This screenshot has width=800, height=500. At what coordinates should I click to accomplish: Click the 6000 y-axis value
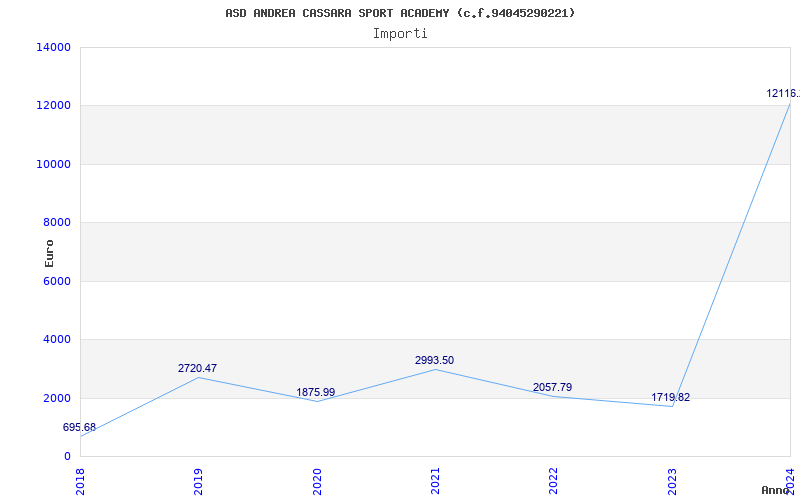click(x=57, y=281)
